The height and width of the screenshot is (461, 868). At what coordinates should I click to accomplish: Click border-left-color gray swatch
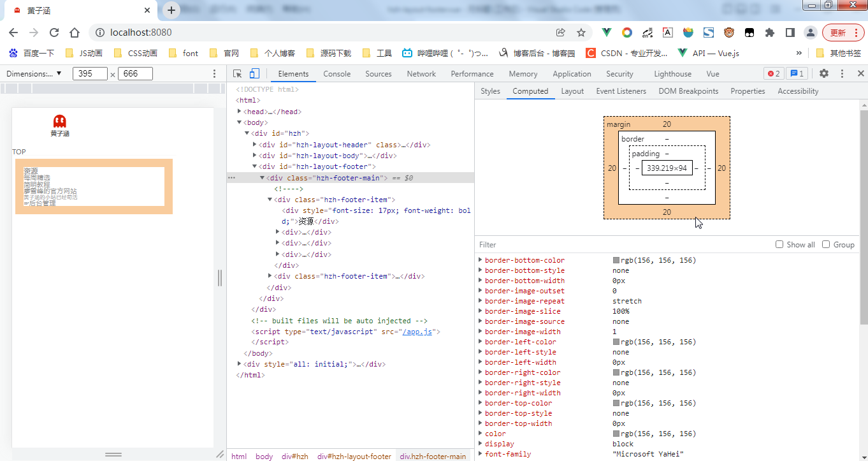(x=616, y=342)
